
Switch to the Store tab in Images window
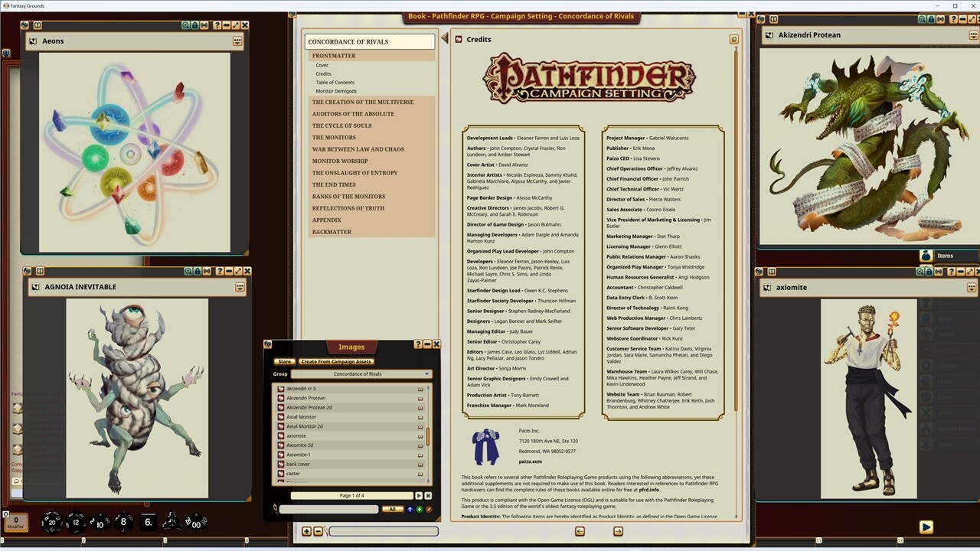[x=284, y=361]
